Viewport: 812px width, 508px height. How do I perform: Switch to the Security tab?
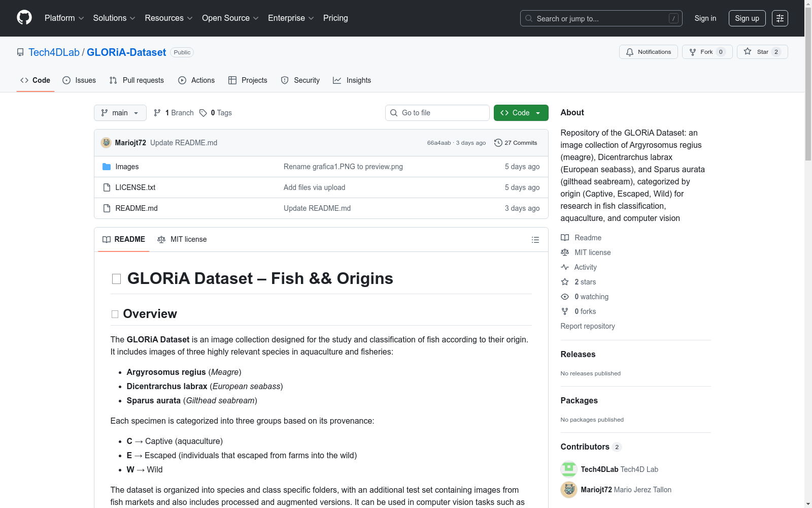pyautogui.click(x=300, y=80)
